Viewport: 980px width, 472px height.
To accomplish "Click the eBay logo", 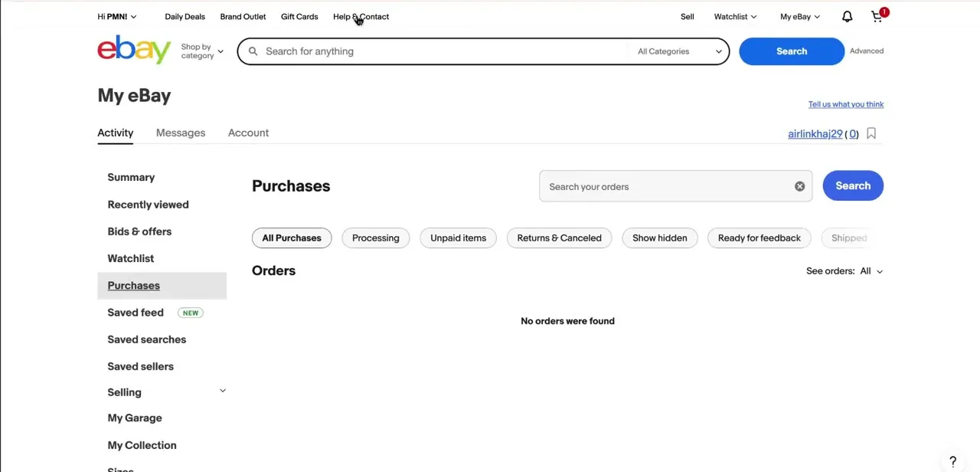I will pos(134,50).
